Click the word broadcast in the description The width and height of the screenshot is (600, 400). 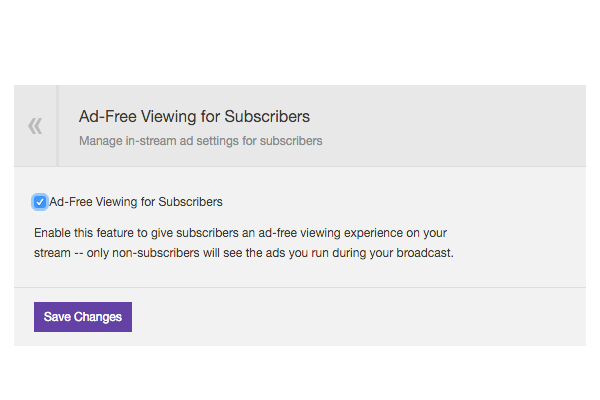(x=423, y=253)
